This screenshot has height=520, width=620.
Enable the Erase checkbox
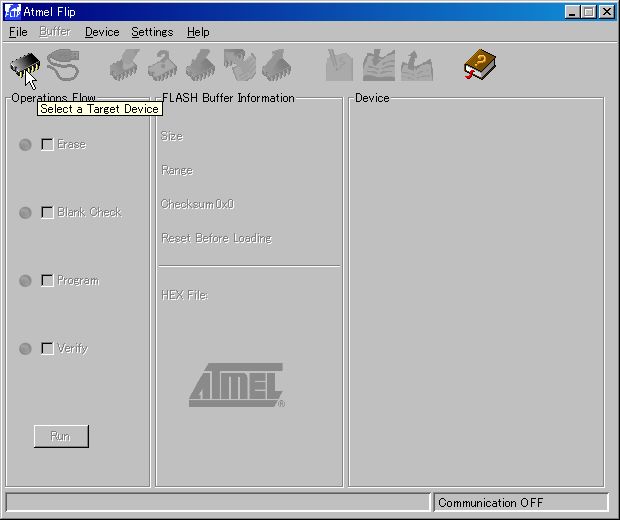(47, 144)
